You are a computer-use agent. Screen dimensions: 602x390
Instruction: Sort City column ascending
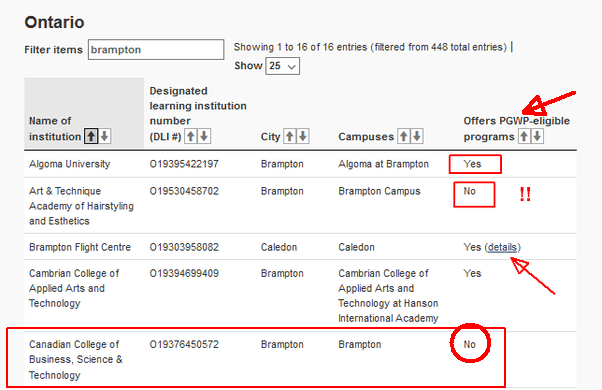pos(289,136)
